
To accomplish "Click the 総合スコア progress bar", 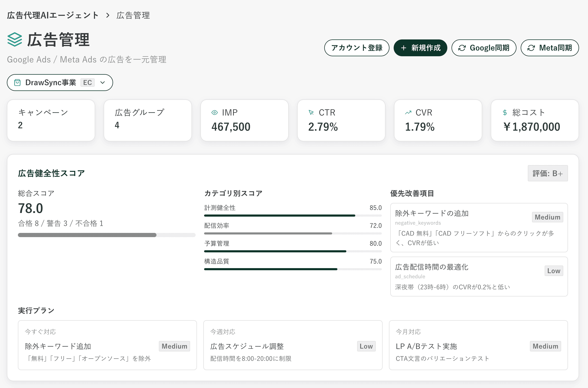I will (107, 235).
